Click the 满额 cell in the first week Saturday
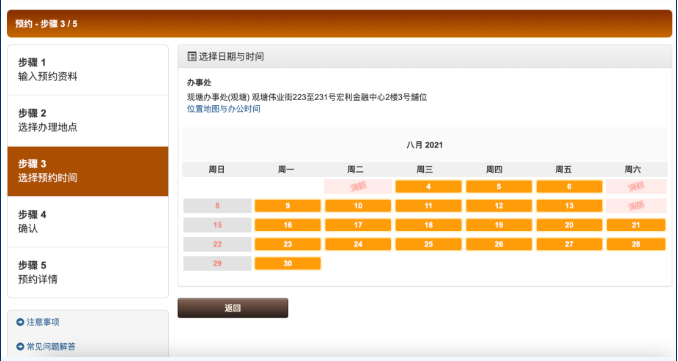This screenshot has width=678, height=361. 636,187
